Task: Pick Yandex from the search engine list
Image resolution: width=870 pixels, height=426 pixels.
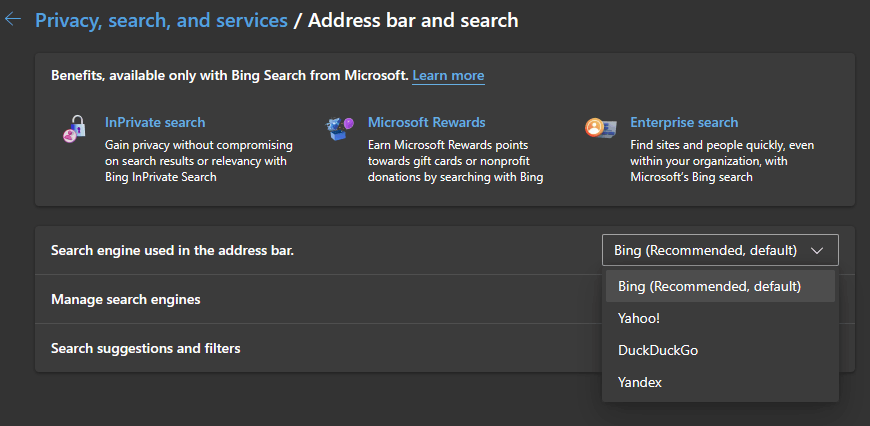Action: coord(640,382)
